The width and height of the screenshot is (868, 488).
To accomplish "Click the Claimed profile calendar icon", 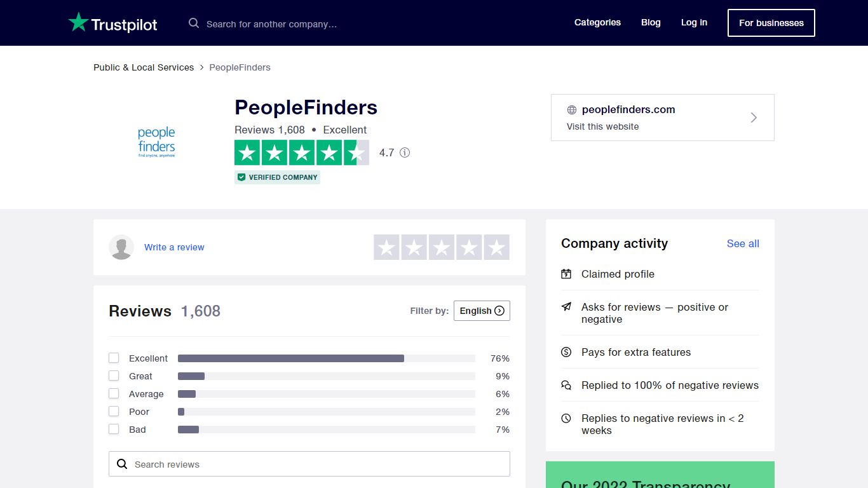I will pos(566,274).
